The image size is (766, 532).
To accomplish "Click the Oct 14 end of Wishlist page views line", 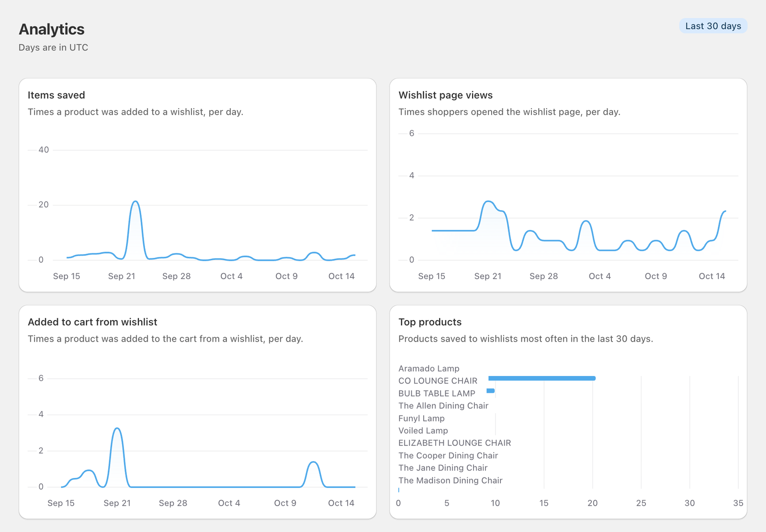I will [725, 211].
